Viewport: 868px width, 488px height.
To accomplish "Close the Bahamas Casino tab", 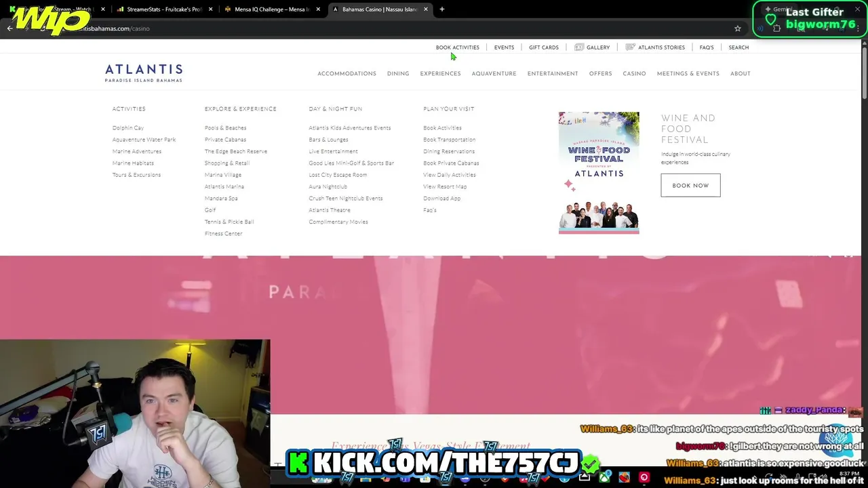I will [426, 9].
